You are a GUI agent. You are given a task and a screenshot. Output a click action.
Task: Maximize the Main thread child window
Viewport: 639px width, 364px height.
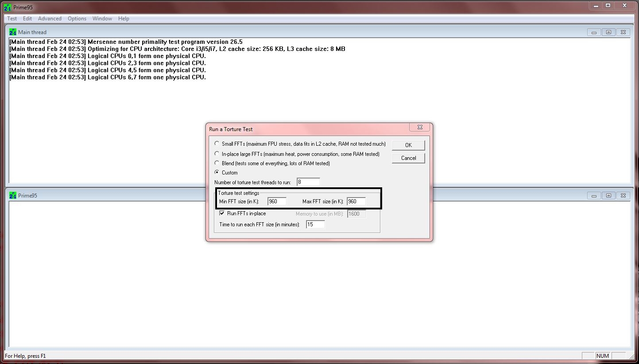(608, 32)
